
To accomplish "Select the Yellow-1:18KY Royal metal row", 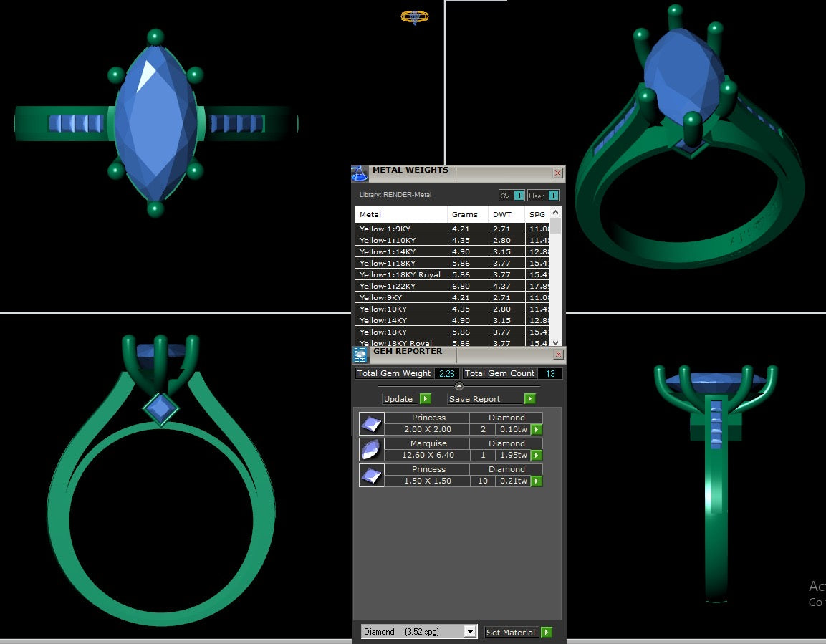I will [453, 274].
